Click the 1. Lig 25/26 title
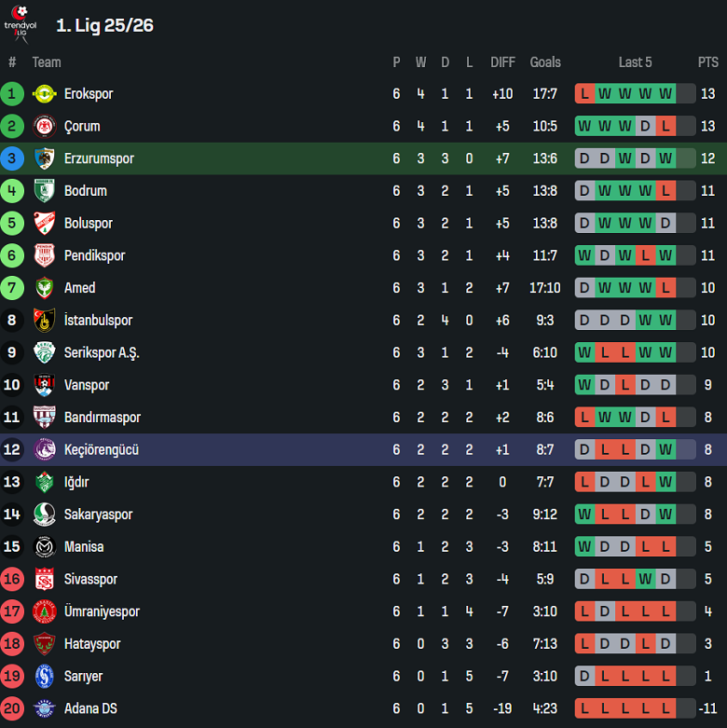This screenshot has width=727, height=728. pyautogui.click(x=104, y=25)
